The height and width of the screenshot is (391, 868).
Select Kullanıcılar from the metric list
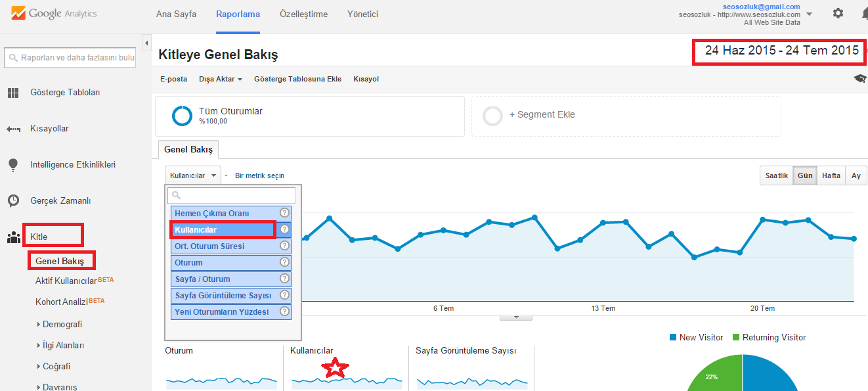pyautogui.click(x=225, y=229)
